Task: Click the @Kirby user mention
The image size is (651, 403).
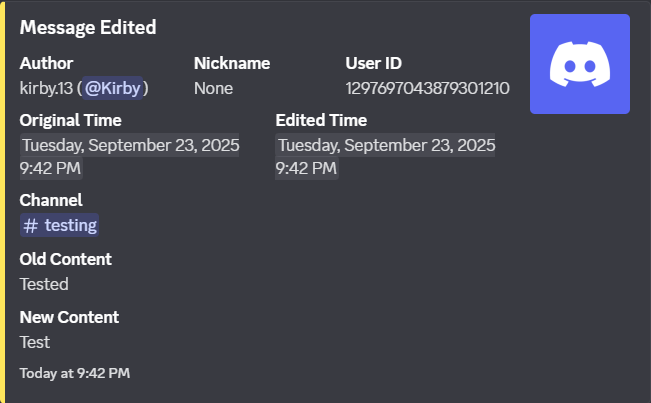Action: point(115,88)
